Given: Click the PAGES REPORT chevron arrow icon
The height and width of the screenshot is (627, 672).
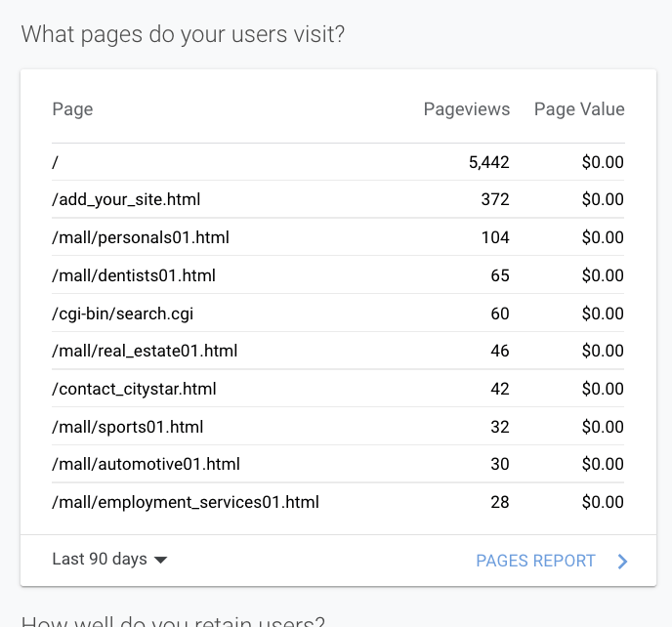Looking at the screenshot, I should pyautogui.click(x=623, y=561).
